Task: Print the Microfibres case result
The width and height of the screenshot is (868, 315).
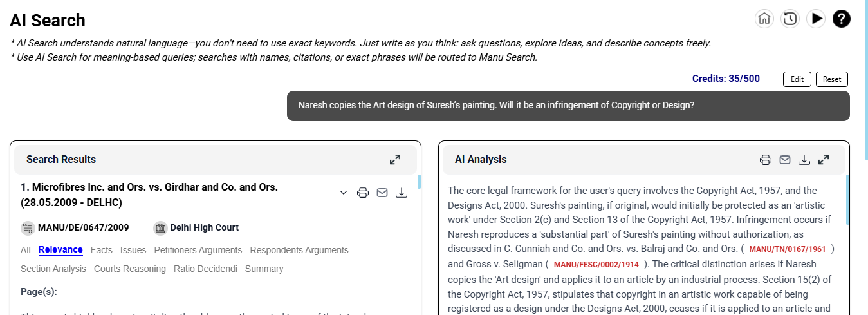Action: tap(363, 193)
